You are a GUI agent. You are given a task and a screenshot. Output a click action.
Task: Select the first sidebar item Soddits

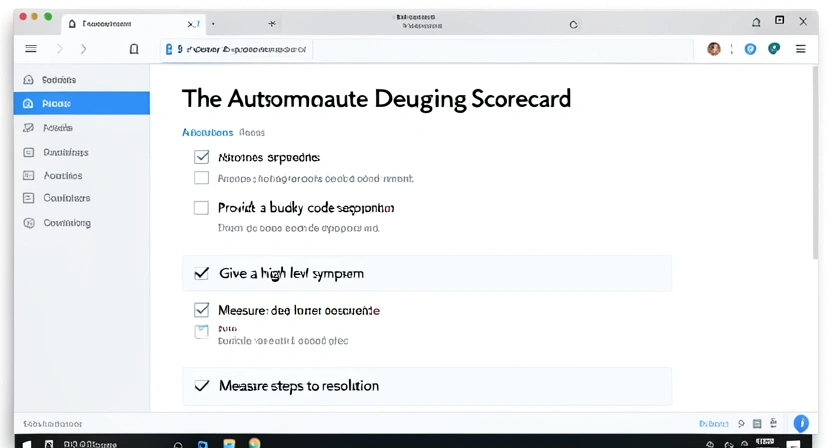click(x=82, y=80)
